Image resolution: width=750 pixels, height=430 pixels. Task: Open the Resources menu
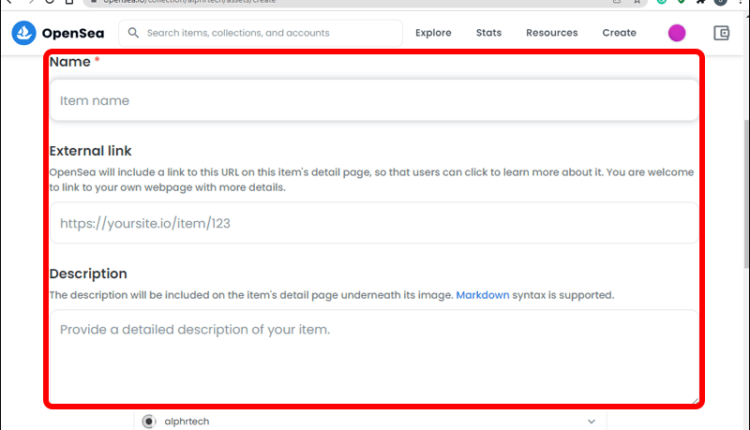551,33
